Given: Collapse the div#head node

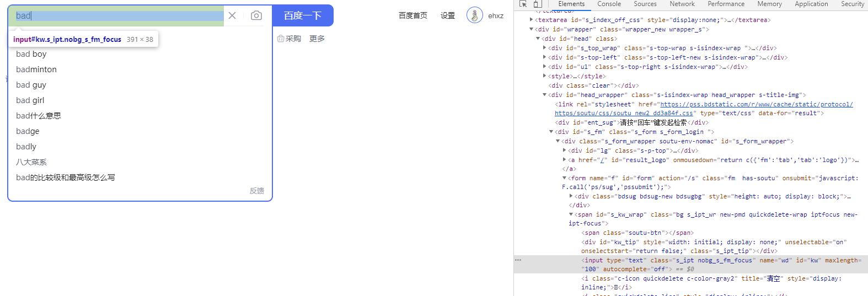Looking at the screenshot, I should click(x=538, y=39).
